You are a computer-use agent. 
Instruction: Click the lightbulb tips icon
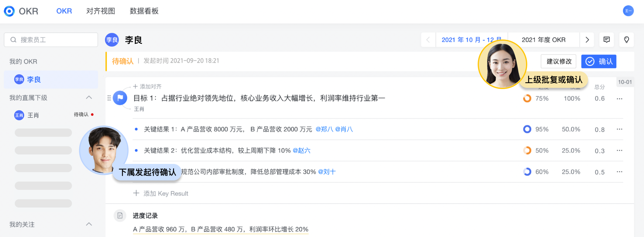627,40
